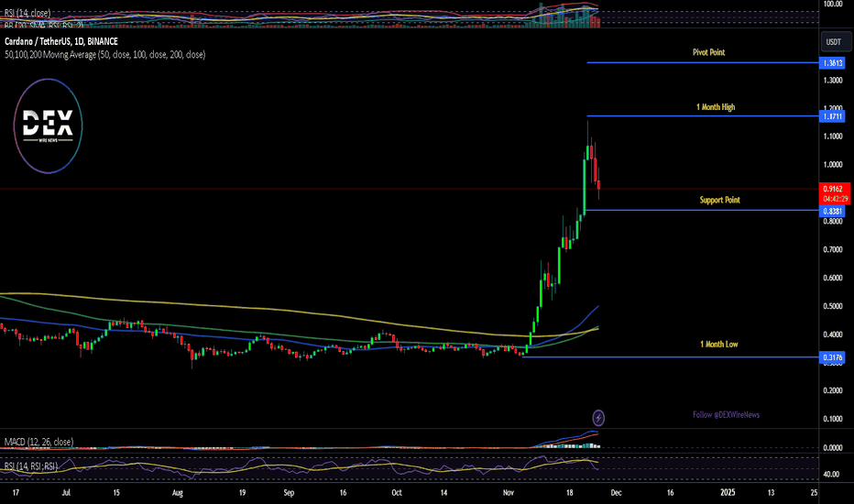
Task: Click the 0.7000 price axis value
Action: pyautogui.click(x=833, y=249)
